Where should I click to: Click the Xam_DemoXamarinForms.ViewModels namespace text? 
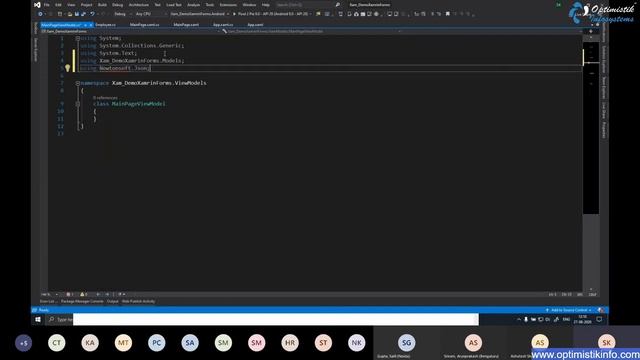pos(159,83)
